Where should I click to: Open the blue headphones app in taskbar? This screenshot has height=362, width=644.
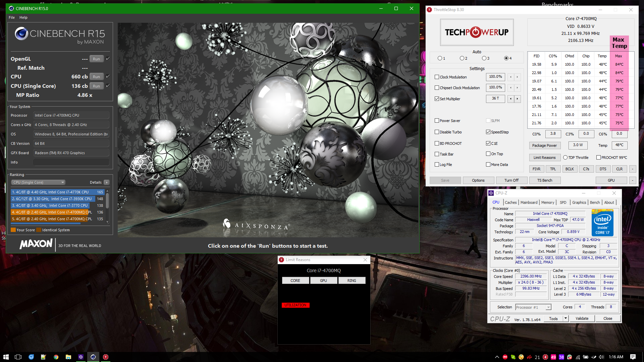(x=31, y=357)
